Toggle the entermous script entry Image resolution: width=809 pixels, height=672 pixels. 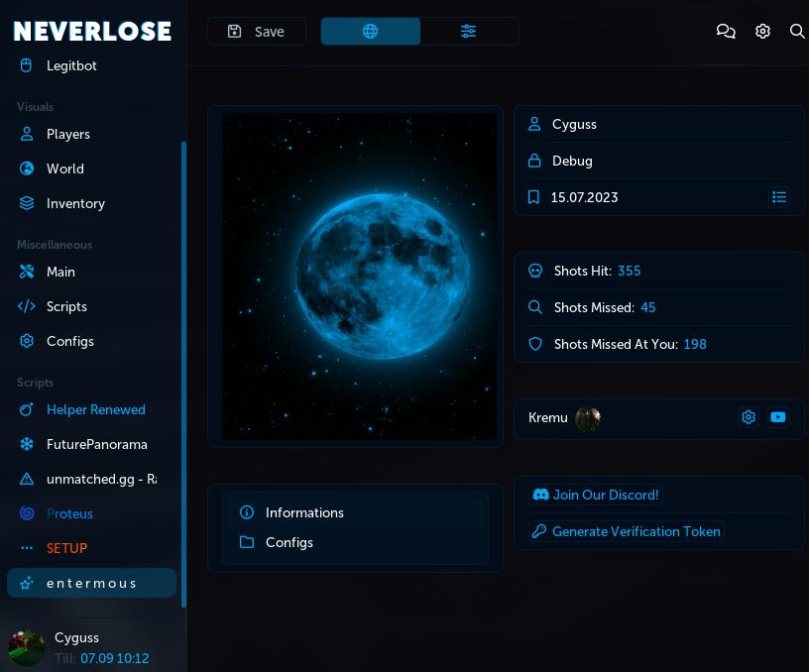pyautogui.click(x=91, y=583)
